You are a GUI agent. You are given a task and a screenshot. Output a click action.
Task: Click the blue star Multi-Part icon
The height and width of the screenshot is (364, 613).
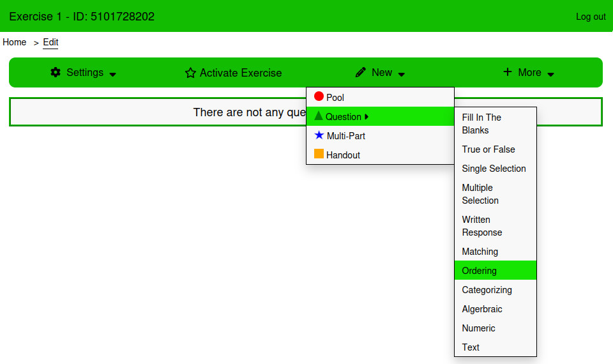point(319,135)
